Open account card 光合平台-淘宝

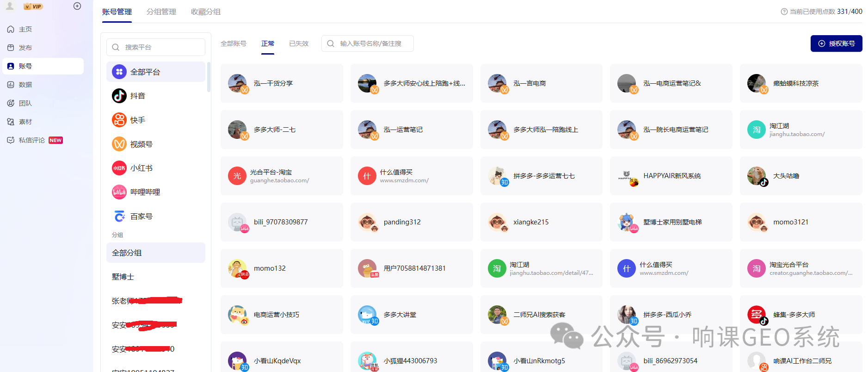[x=282, y=176]
